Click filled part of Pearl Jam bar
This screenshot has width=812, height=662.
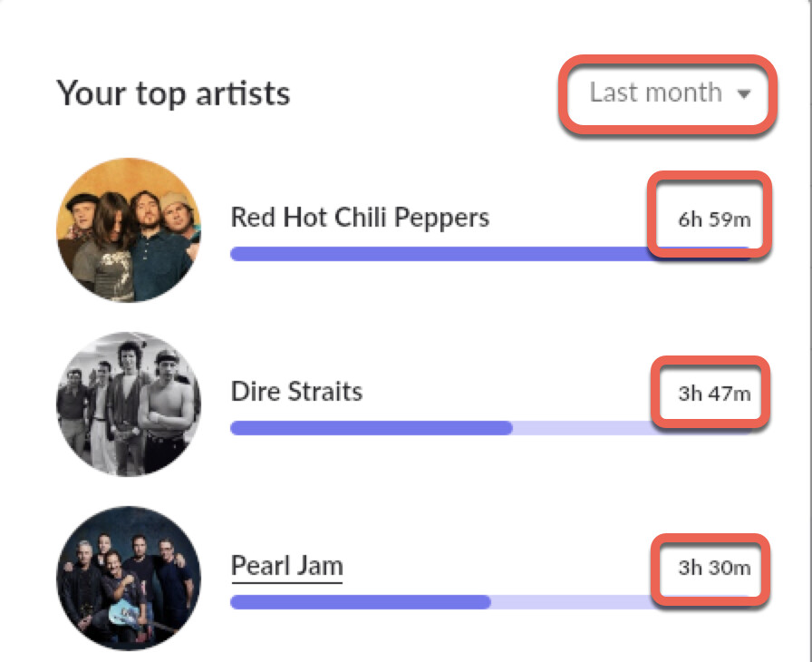pos(361,602)
